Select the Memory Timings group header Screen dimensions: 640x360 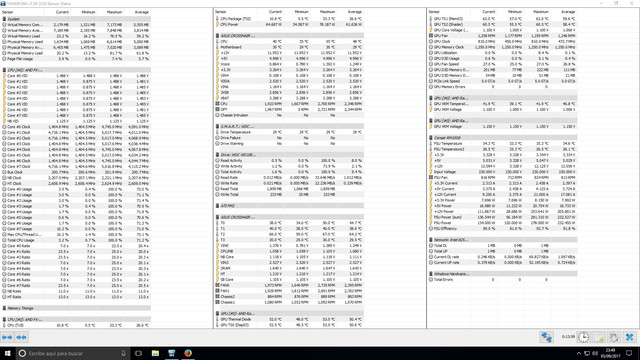click(x=76, y=308)
